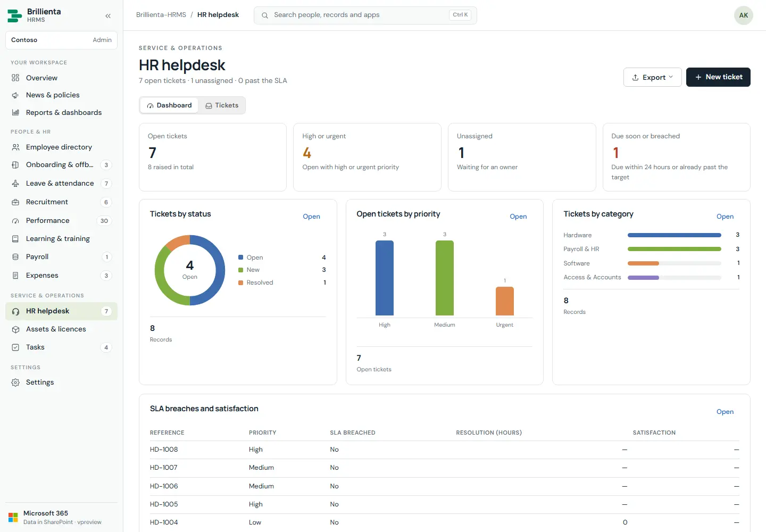Click the Settings gear icon
This screenshot has height=532, width=766.
pos(15,383)
